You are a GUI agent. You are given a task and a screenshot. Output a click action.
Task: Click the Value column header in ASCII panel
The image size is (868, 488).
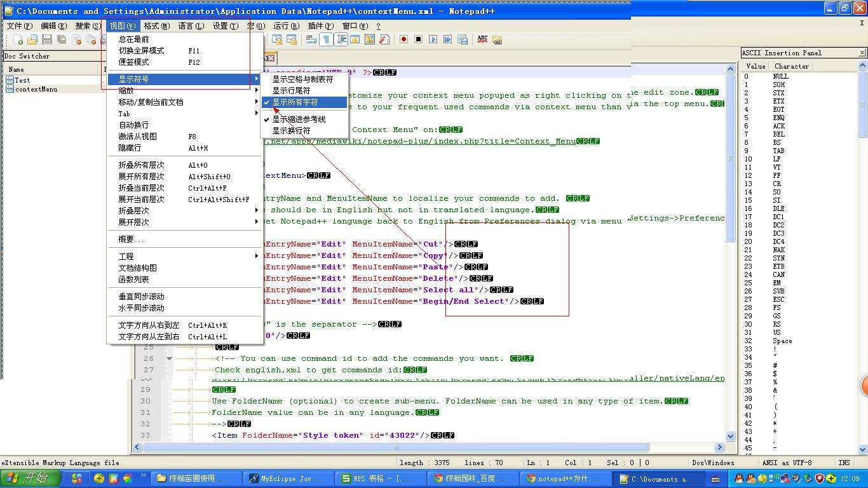pos(755,66)
